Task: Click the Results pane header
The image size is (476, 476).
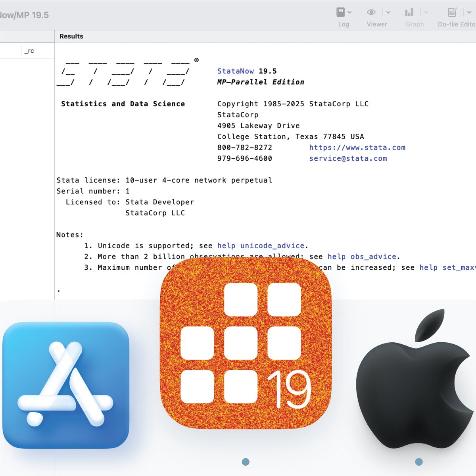Action: click(x=71, y=36)
